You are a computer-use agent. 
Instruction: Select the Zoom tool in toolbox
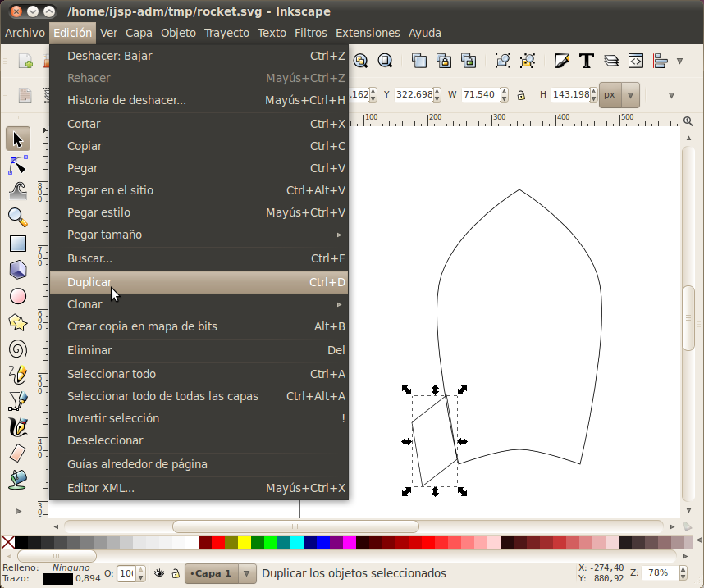(x=18, y=217)
